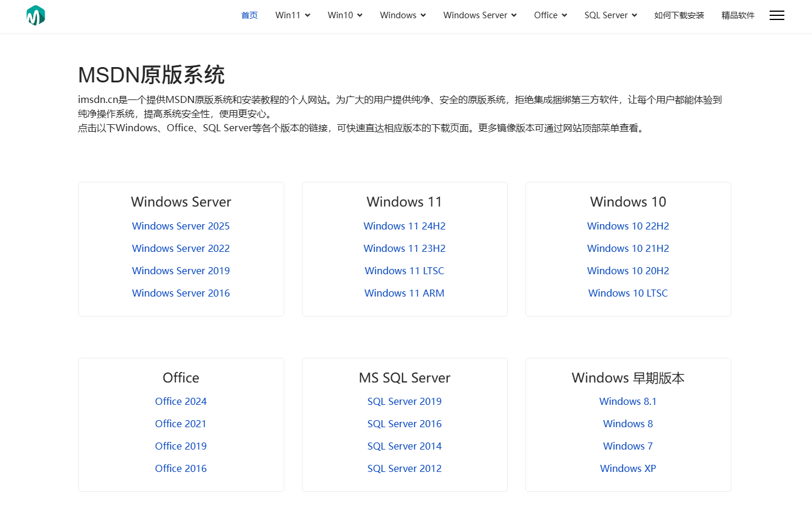Open the 如何下载安装 menu item
Image resolution: width=812 pixels, height=509 pixels.
click(679, 15)
